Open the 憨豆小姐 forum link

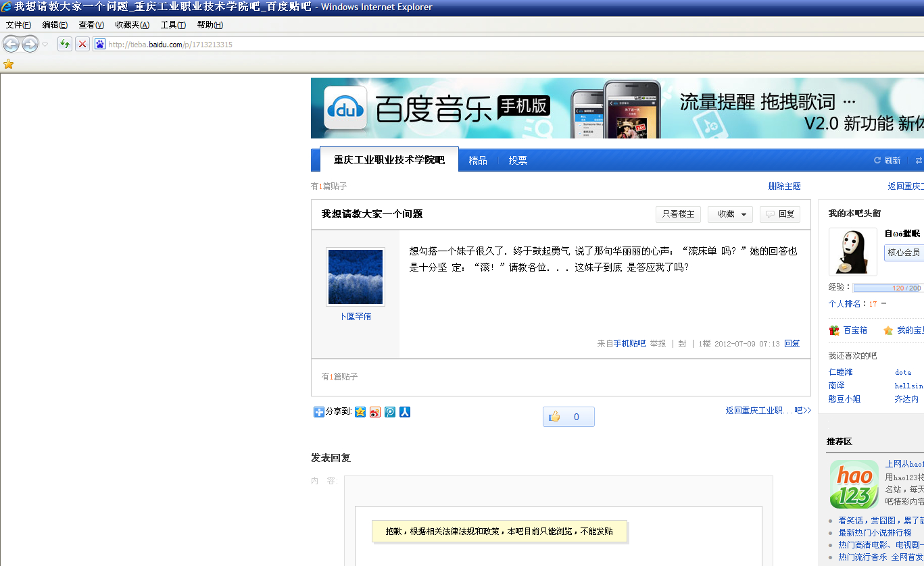(845, 399)
